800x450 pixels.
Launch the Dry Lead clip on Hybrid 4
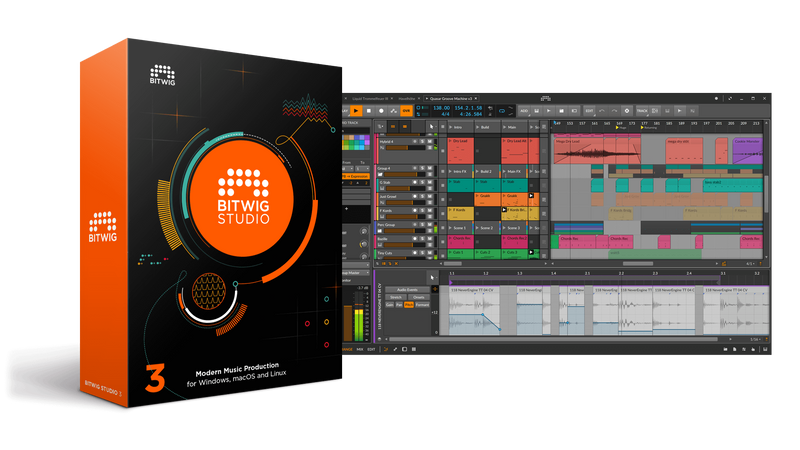450,141
